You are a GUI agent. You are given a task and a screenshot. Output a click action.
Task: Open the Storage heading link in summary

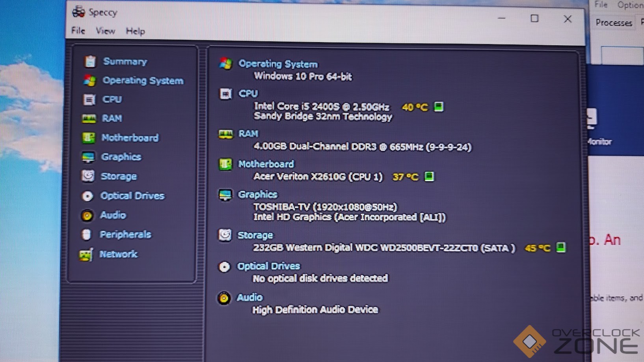pos(255,236)
